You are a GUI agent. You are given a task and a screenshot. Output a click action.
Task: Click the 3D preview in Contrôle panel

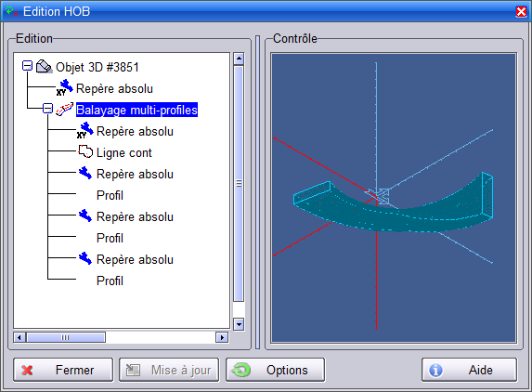tap(394, 198)
